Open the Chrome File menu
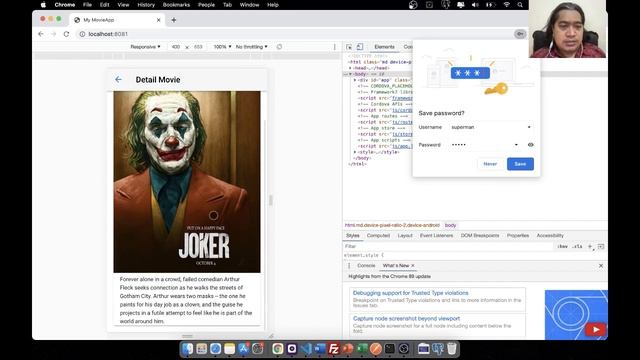This screenshot has width=640, height=360. pos(87,5)
